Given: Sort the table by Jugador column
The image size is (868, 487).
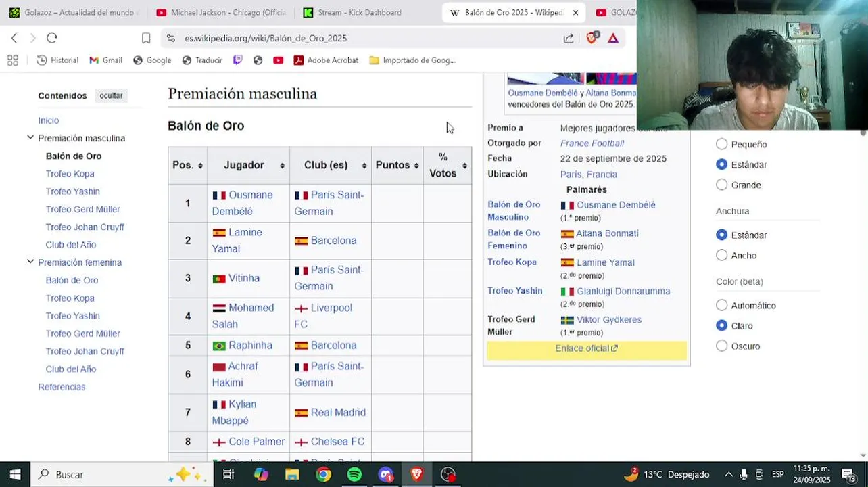Looking at the screenshot, I should coord(249,165).
